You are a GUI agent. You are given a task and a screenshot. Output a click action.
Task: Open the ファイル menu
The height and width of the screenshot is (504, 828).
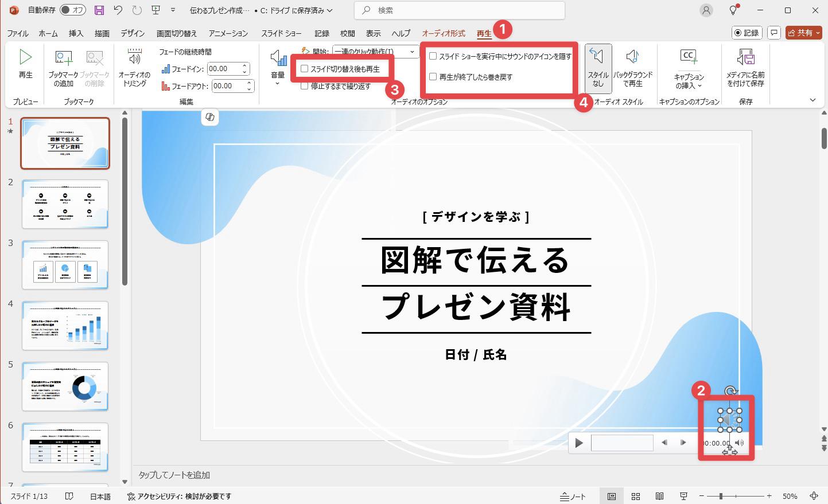click(x=18, y=33)
